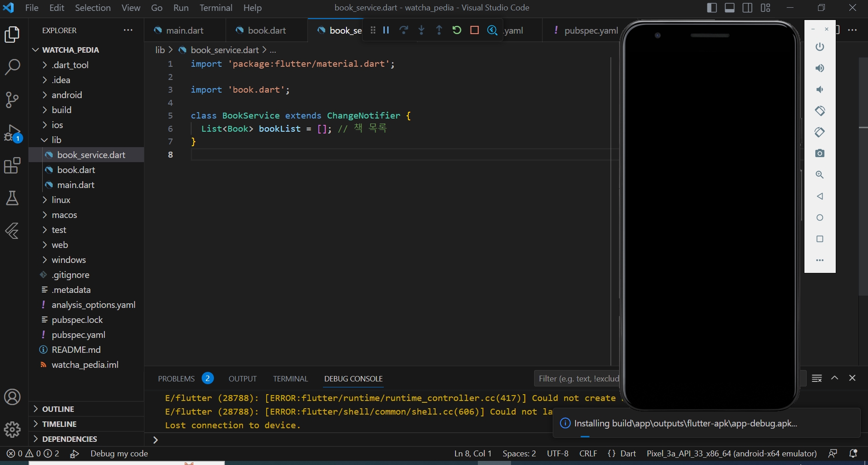This screenshot has width=868, height=465.
Task: Open Widget Inspector from debug toolbar
Action: pos(492,30)
